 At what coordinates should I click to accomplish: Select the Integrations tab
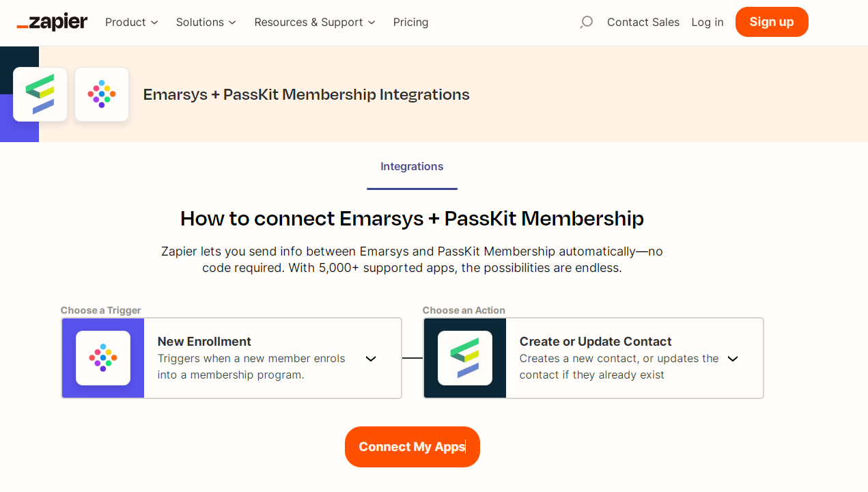coord(412,167)
